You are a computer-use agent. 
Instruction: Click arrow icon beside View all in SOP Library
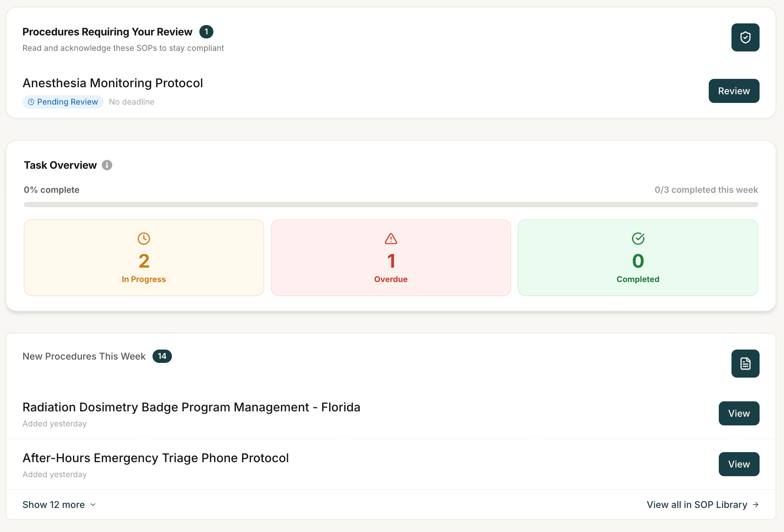[756, 504]
